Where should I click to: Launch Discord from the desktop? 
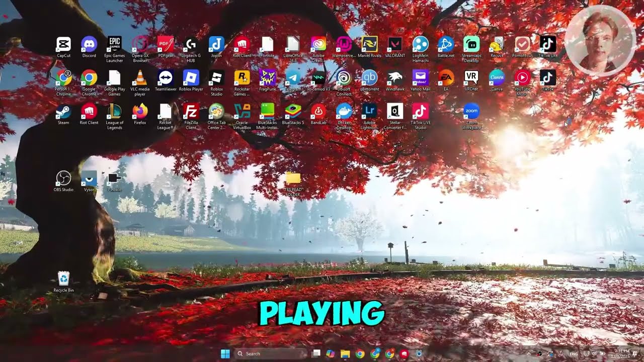pyautogui.click(x=89, y=44)
